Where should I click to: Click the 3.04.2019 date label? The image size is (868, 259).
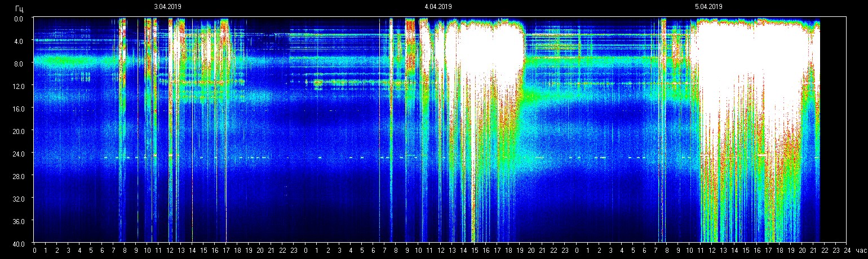[167, 7]
